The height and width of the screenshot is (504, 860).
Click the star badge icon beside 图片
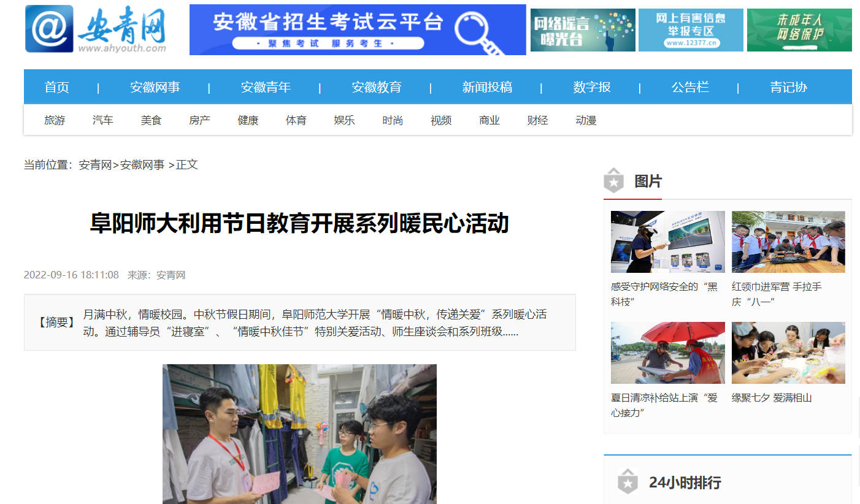(614, 180)
